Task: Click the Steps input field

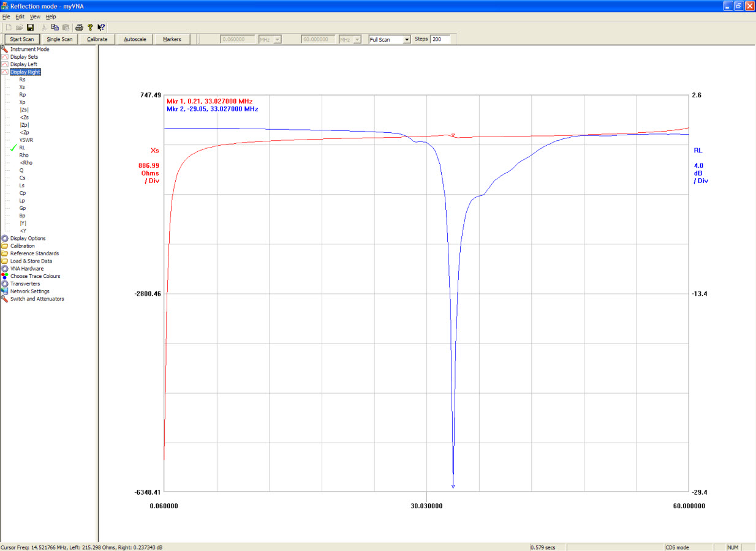Action: tap(440, 39)
